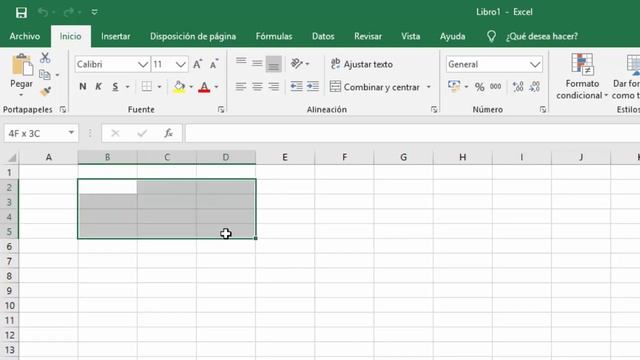Click the Cut scissors icon

tap(45, 58)
